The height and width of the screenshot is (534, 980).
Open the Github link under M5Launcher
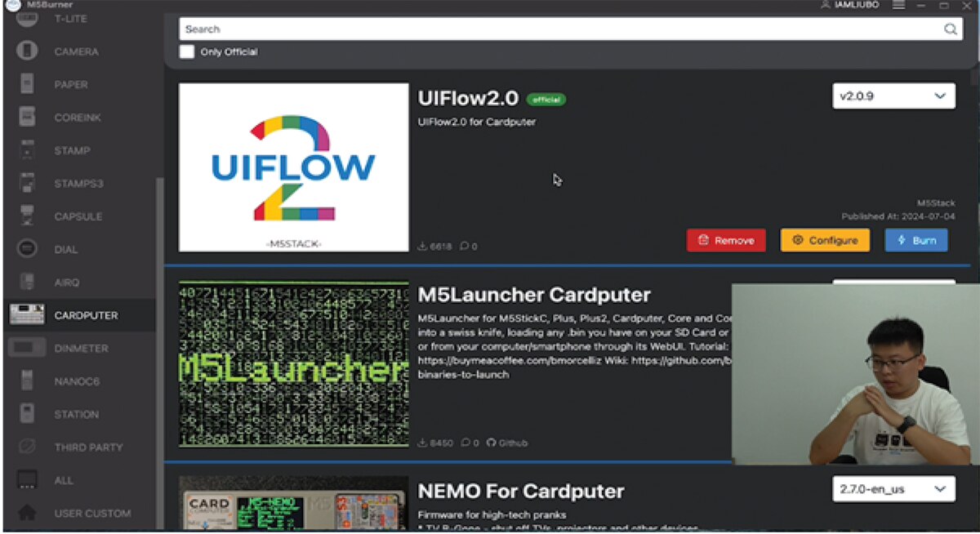tap(507, 443)
